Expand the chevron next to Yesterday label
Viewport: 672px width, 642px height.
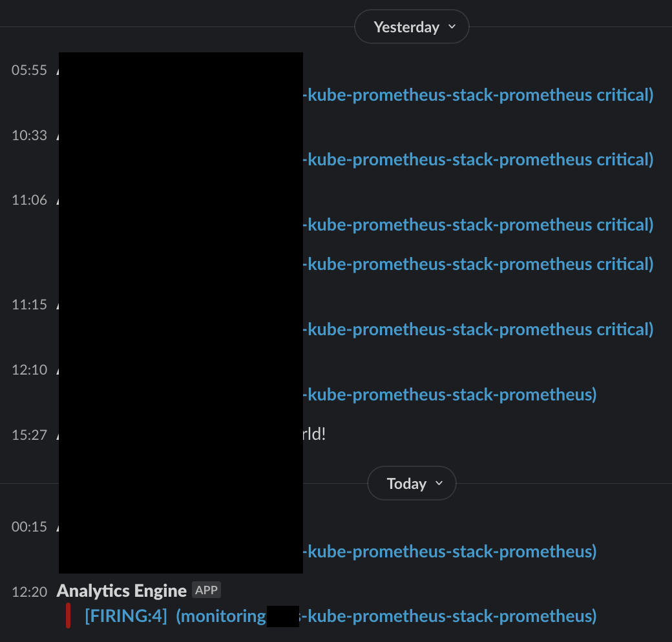click(x=452, y=26)
